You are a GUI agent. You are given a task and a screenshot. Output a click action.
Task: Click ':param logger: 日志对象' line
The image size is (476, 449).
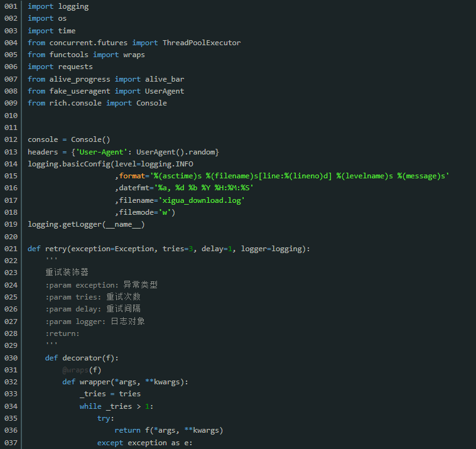[95, 322]
